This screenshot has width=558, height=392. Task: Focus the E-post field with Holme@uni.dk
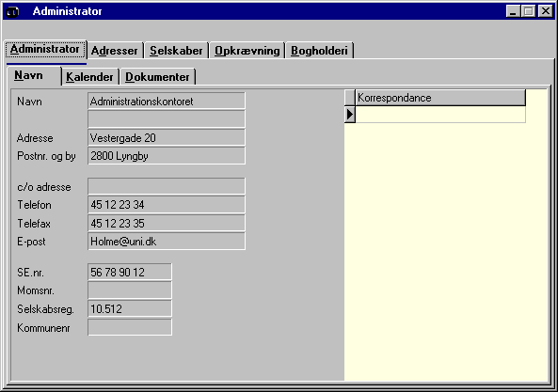tap(167, 242)
